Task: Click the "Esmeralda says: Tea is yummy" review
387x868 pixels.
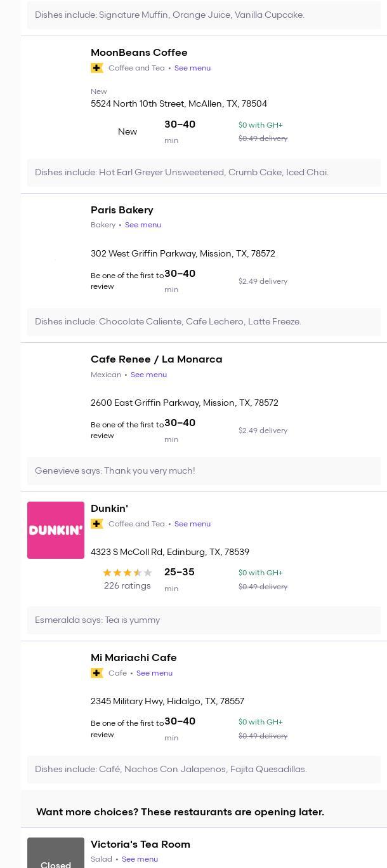Action: (98, 620)
